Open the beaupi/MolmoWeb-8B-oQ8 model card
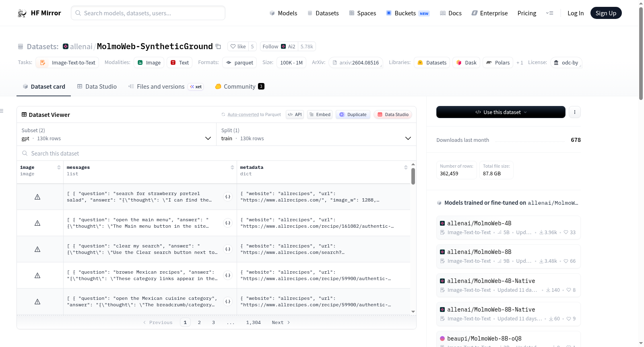Screen dimensions: 644x347 (508, 339)
